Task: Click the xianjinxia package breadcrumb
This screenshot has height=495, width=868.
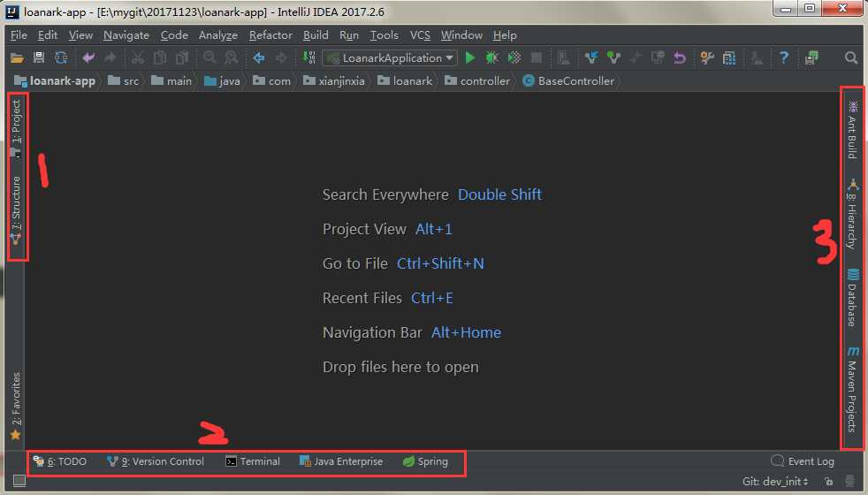Action: (334, 80)
